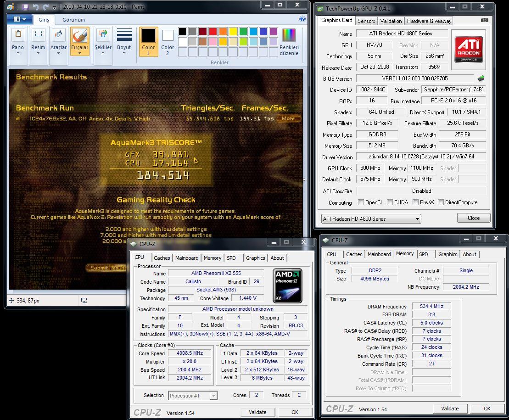Open the Validation tab in GPU-Z
The width and height of the screenshot is (509, 420).
pyautogui.click(x=391, y=21)
